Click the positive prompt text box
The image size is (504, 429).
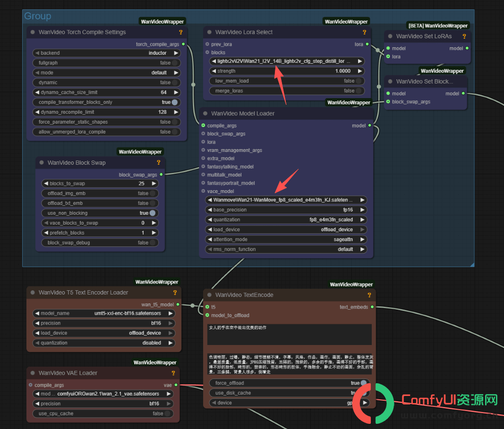pyautogui.click(x=289, y=334)
